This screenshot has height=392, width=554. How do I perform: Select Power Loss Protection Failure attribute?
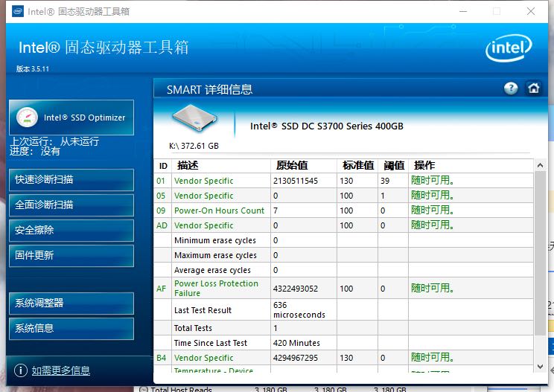(343, 289)
